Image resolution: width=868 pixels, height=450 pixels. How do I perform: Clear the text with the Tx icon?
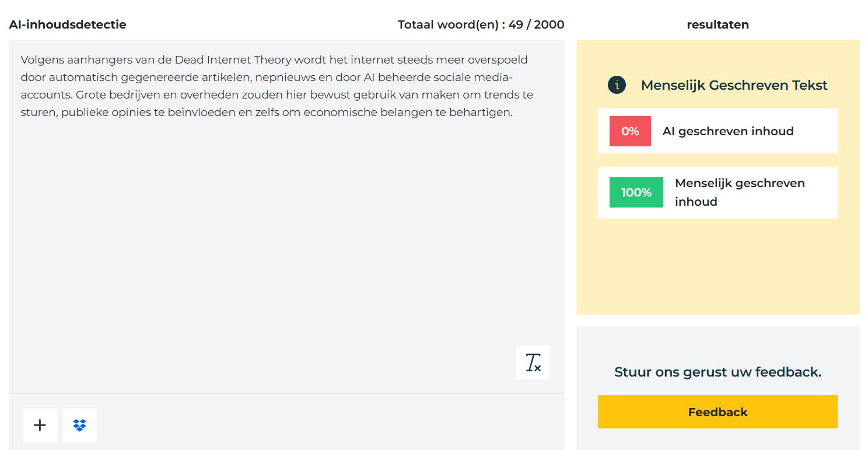(533, 363)
